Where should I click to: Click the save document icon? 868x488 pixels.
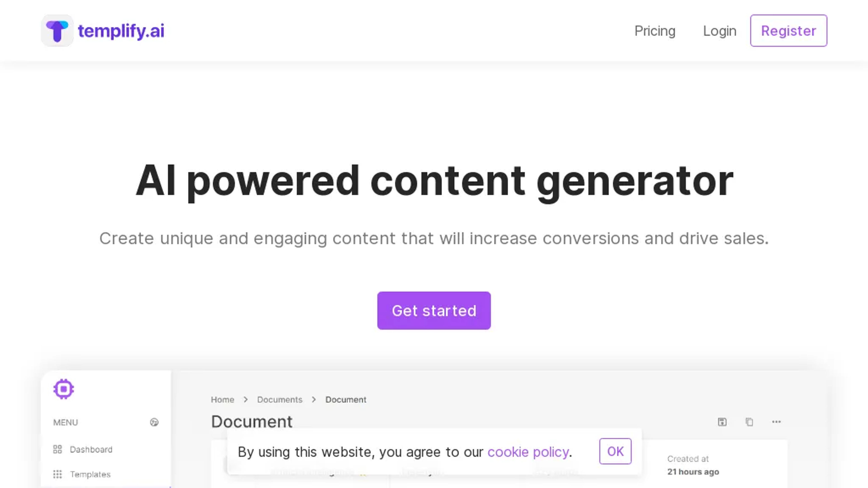click(722, 421)
